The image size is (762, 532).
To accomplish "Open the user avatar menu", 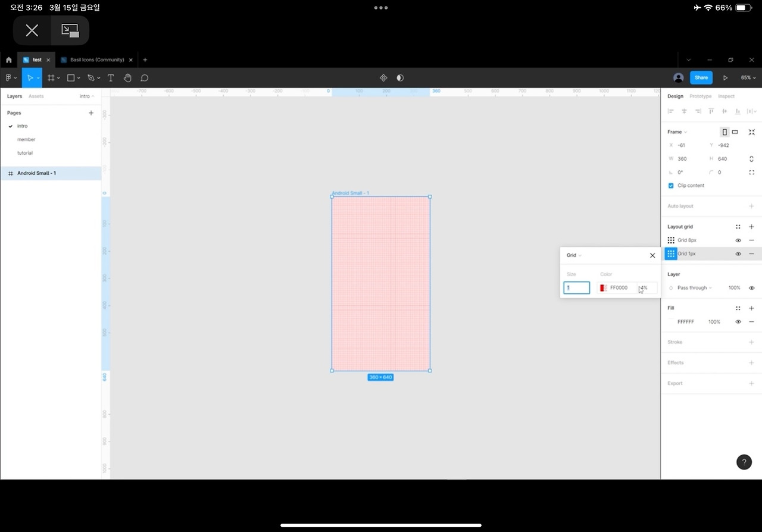I will coord(678,78).
